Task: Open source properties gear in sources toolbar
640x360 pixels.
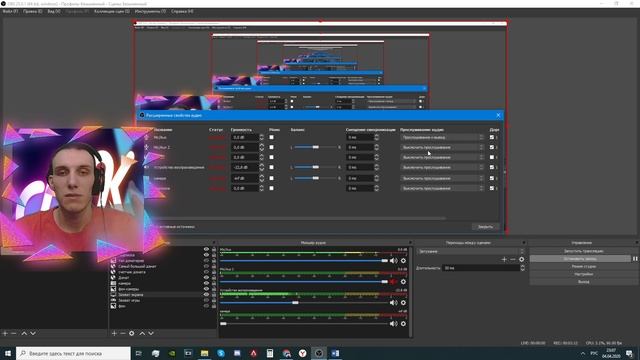Action: tap(131, 333)
